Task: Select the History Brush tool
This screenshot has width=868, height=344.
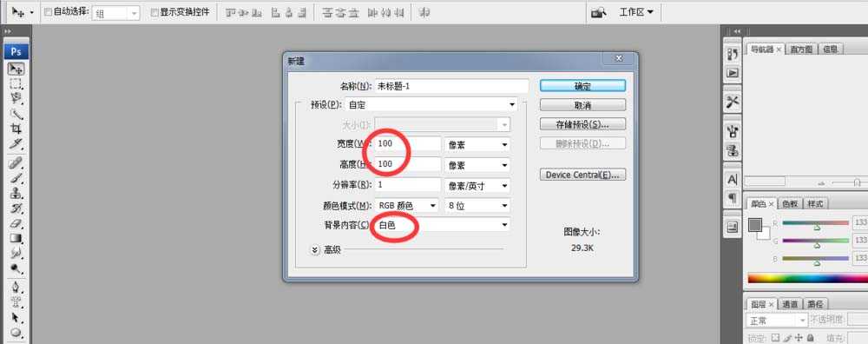Action: click(16, 208)
